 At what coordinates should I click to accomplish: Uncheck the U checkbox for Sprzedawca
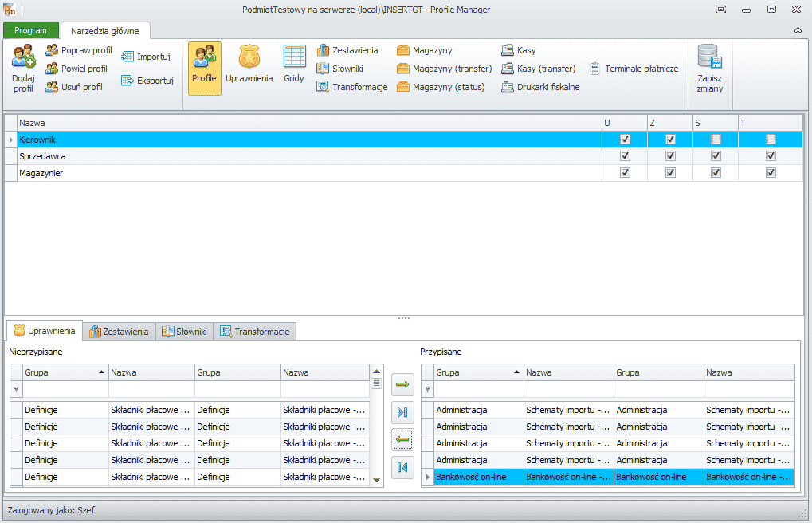pyautogui.click(x=625, y=156)
